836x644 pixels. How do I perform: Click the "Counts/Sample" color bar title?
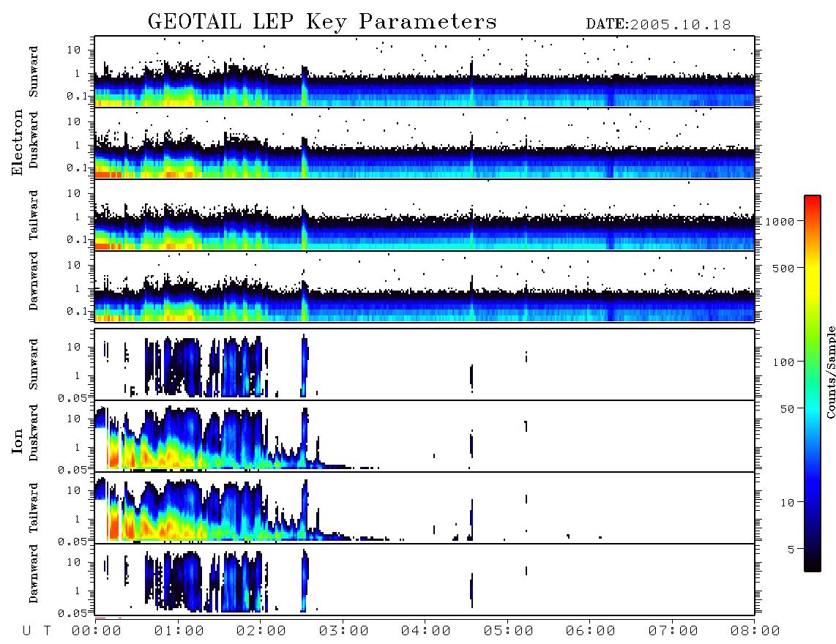830,372
